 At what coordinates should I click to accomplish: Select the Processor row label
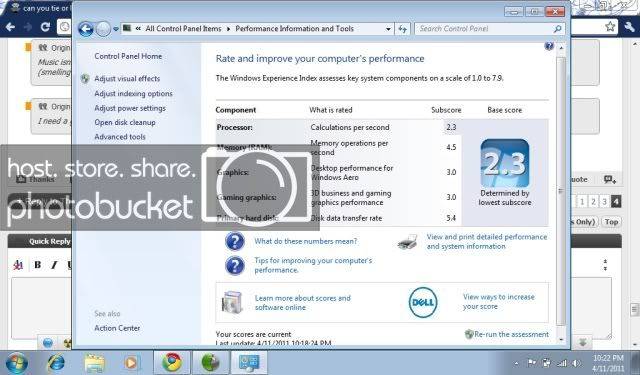coord(235,127)
